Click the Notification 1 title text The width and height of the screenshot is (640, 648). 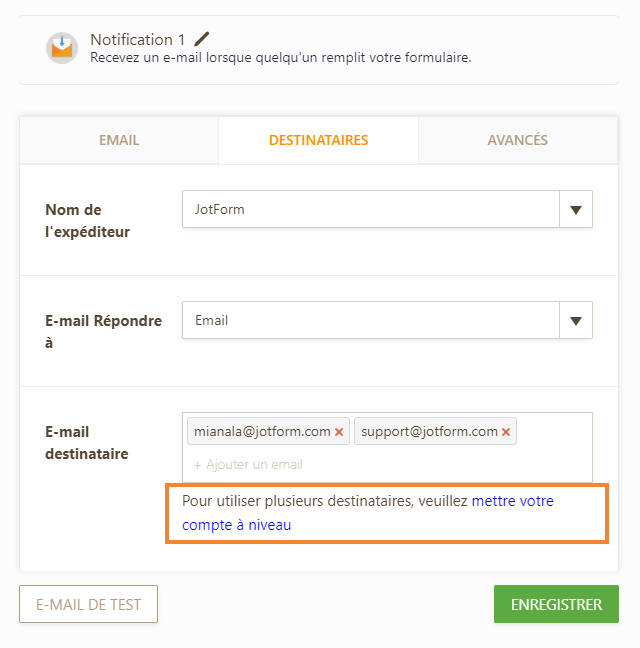click(138, 40)
